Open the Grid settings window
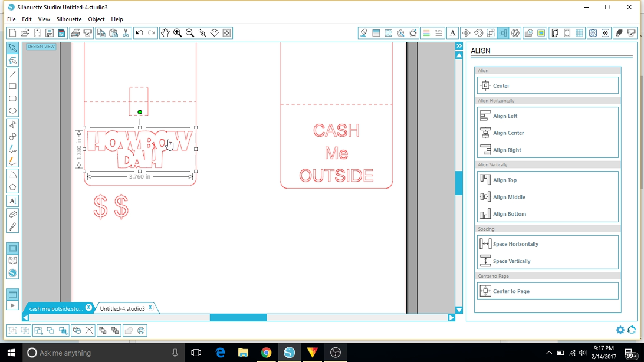Screen dimensions: 644x362 (x=579, y=33)
